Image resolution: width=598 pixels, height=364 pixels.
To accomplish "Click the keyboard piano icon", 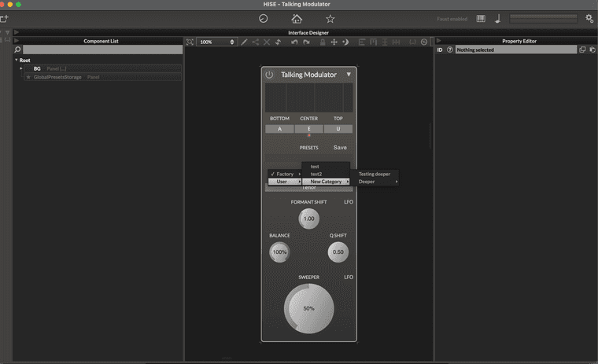I will 481,19.
